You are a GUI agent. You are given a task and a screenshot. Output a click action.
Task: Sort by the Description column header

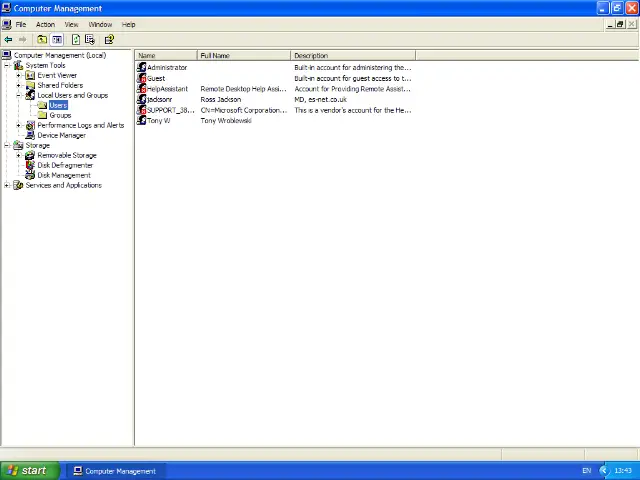click(x=353, y=56)
